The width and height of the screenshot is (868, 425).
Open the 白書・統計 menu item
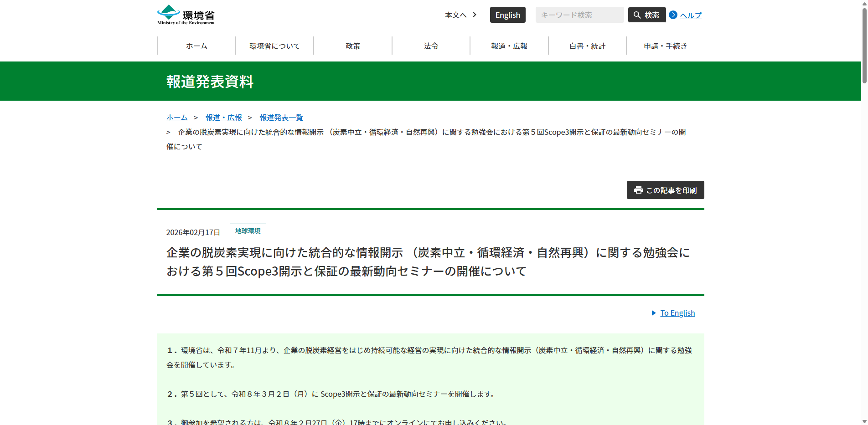click(x=587, y=46)
